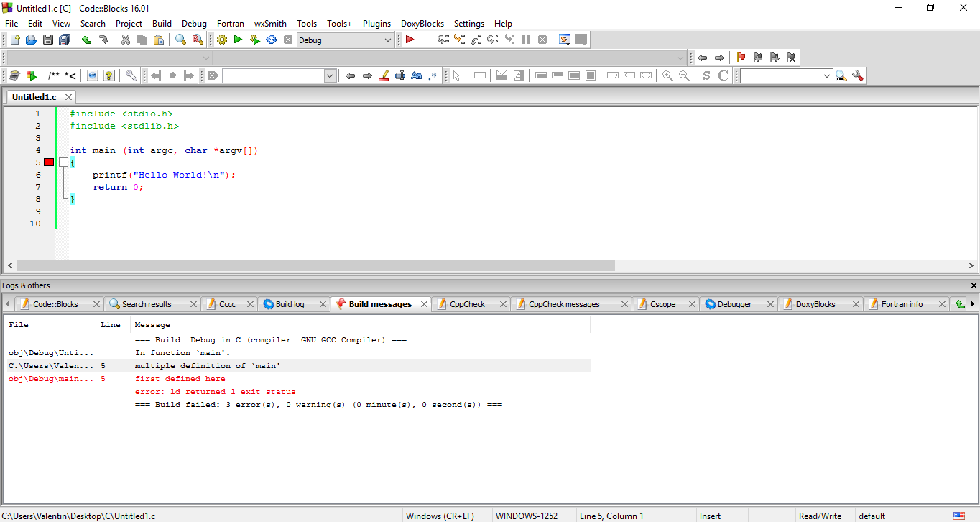Rebuild the project with the circular arrows icon
Image resolution: width=980 pixels, height=522 pixels.
click(x=271, y=40)
